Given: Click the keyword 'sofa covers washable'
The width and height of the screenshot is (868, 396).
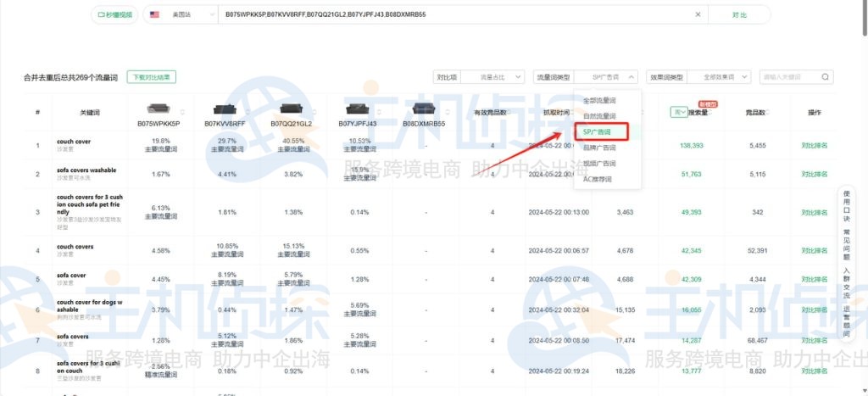Looking at the screenshot, I should 86,170.
